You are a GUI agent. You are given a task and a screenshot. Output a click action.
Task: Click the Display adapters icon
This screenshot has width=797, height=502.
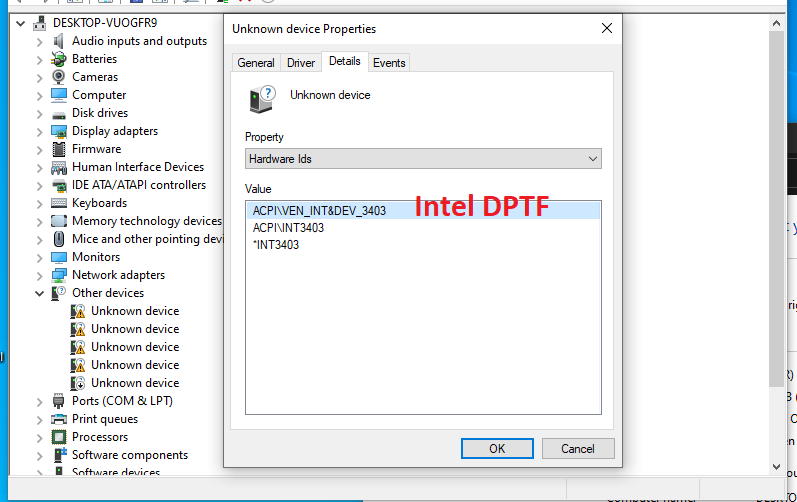click(60, 131)
